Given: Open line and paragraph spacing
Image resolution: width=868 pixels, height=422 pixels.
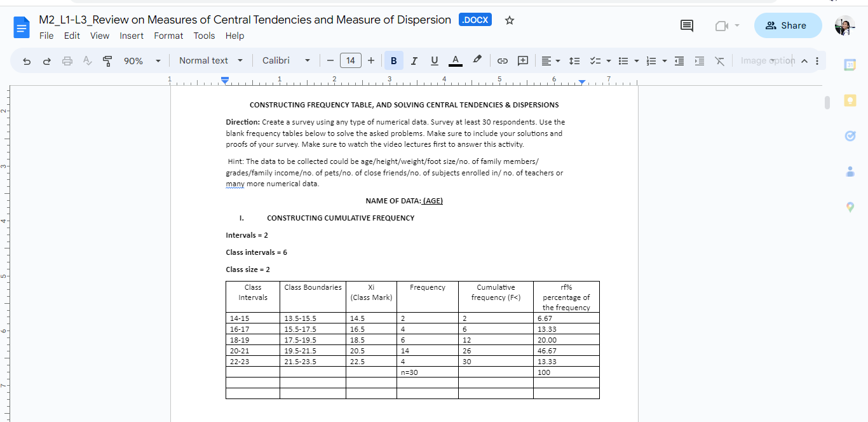Looking at the screenshot, I should (574, 61).
